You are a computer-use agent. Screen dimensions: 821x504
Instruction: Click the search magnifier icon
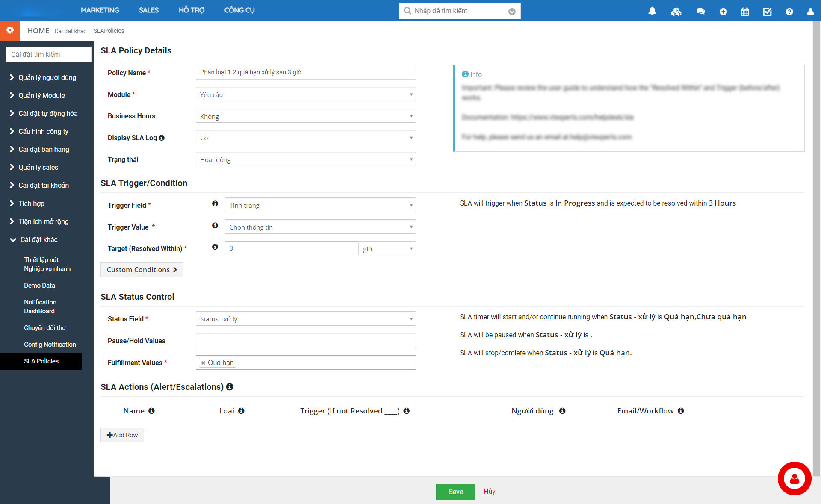click(x=407, y=11)
